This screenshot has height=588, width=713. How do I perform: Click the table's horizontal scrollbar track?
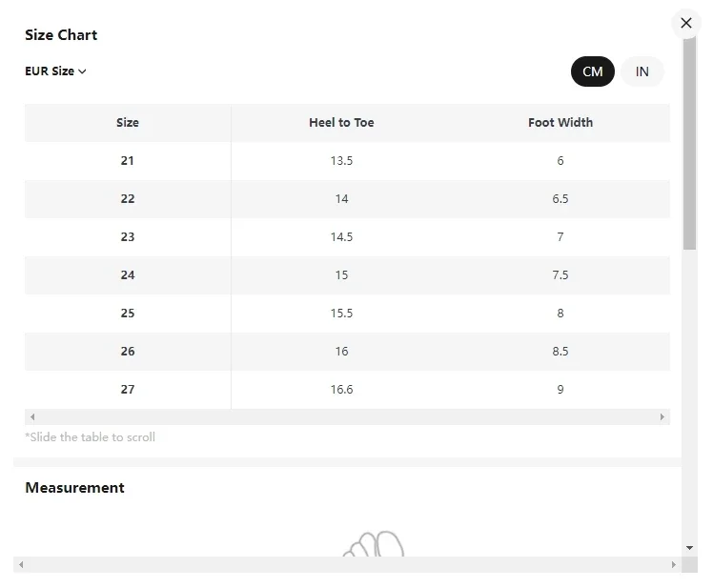[347, 416]
